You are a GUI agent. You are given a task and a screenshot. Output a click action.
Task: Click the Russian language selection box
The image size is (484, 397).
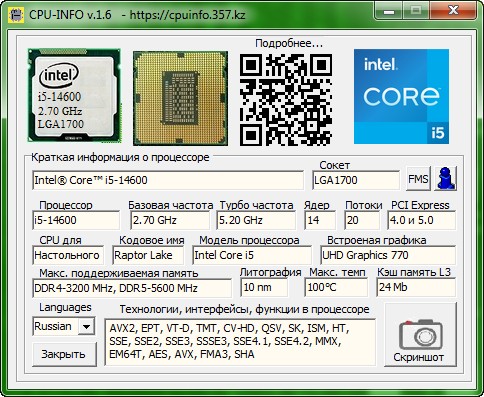64,326
